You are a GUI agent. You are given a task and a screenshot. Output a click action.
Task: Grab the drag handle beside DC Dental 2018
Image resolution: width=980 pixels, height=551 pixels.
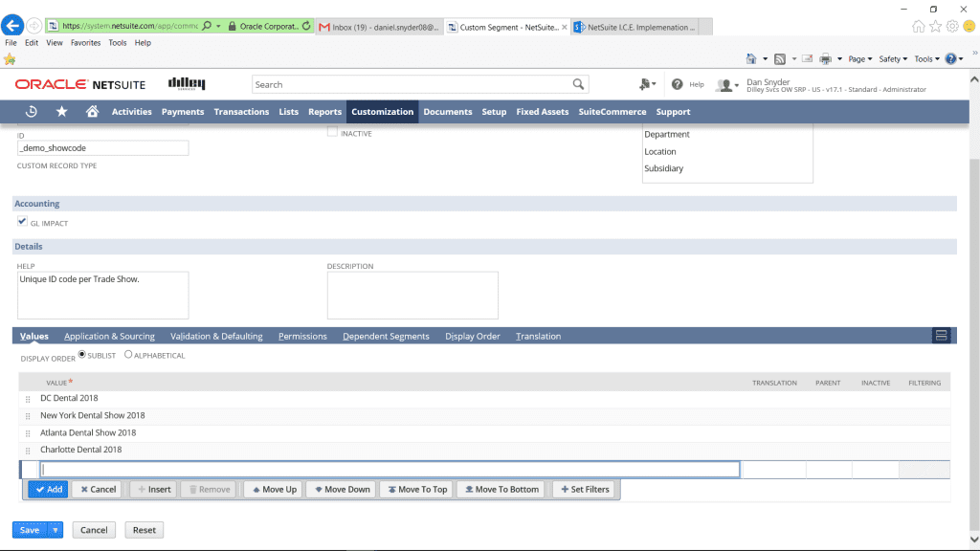click(28, 399)
